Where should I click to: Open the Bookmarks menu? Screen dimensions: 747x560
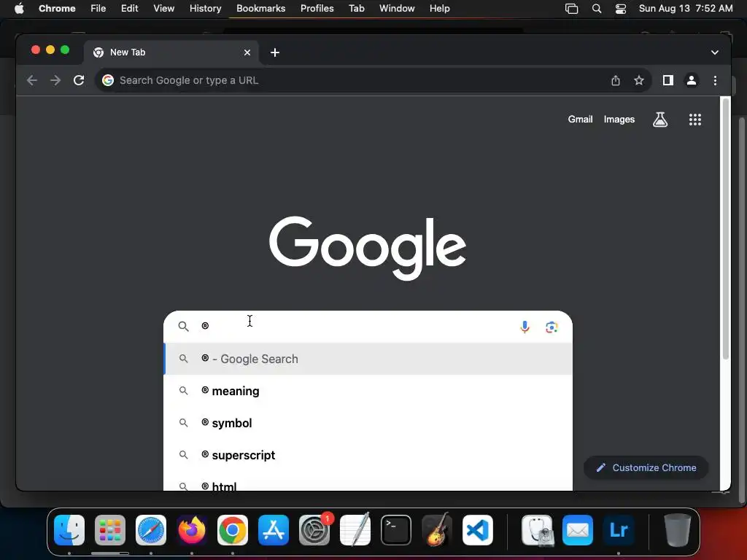click(260, 8)
